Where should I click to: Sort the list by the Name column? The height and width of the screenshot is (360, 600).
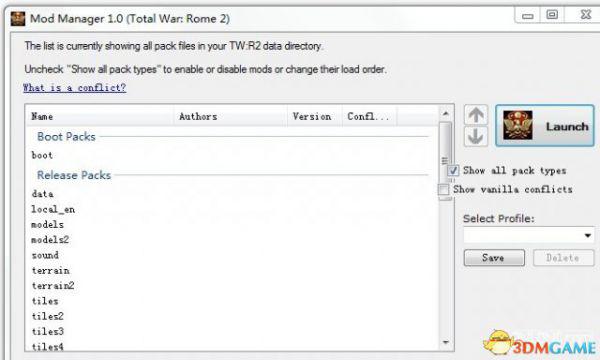click(100, 116)
